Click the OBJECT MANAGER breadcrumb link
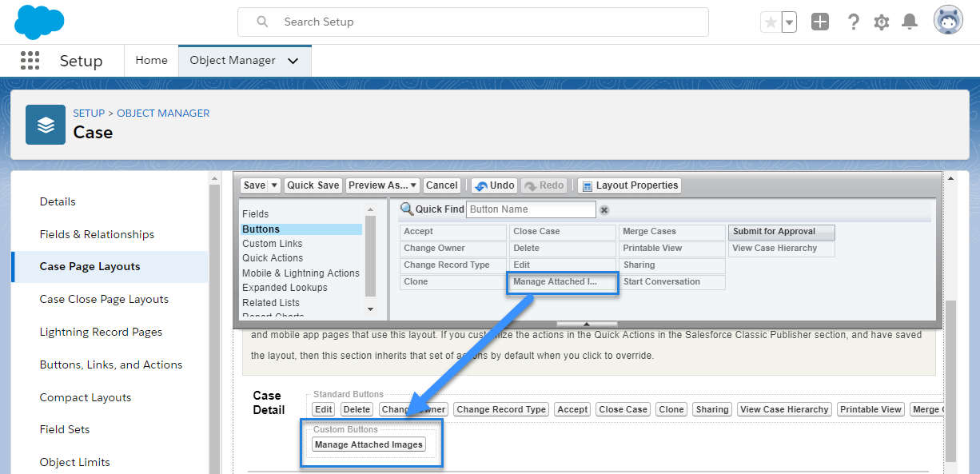980x474 pixels. [x=163, y=113]
